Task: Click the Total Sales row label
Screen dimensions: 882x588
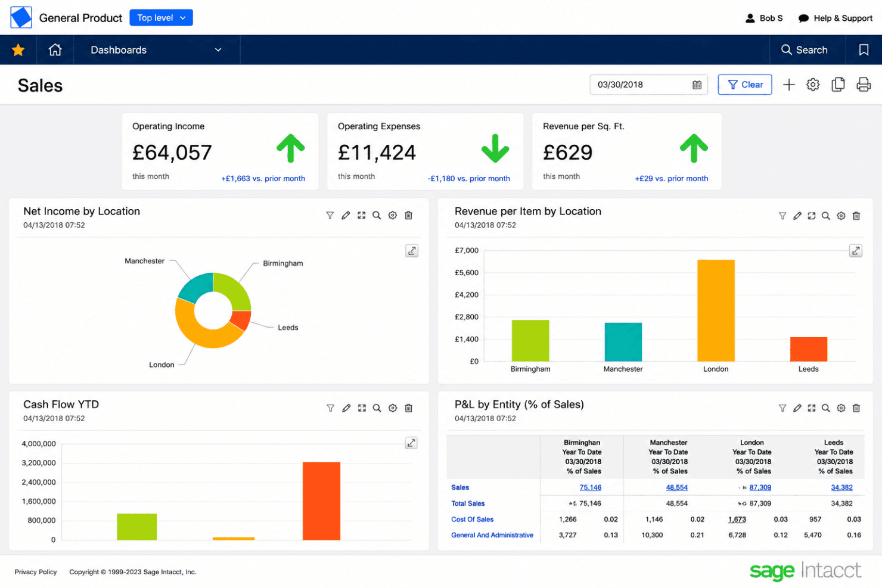Action: tap(468, 503)
